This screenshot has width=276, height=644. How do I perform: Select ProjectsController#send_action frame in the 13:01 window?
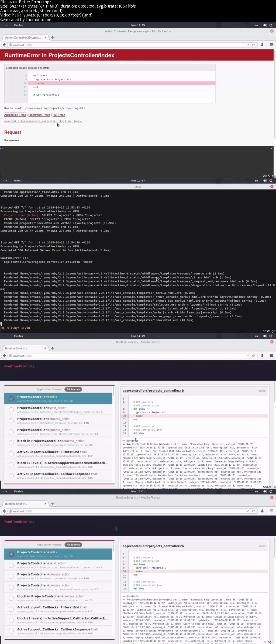[x=58, y=565]
